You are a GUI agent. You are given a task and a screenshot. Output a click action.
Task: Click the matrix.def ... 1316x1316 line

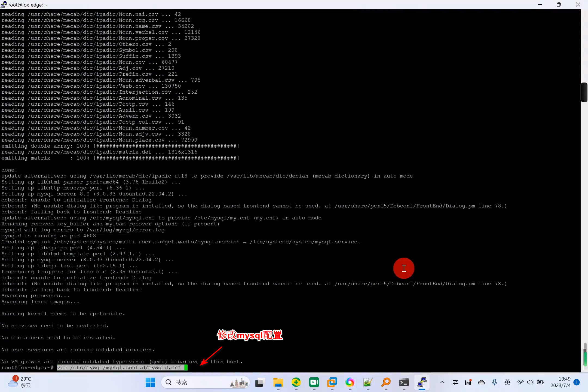[99, 152]
